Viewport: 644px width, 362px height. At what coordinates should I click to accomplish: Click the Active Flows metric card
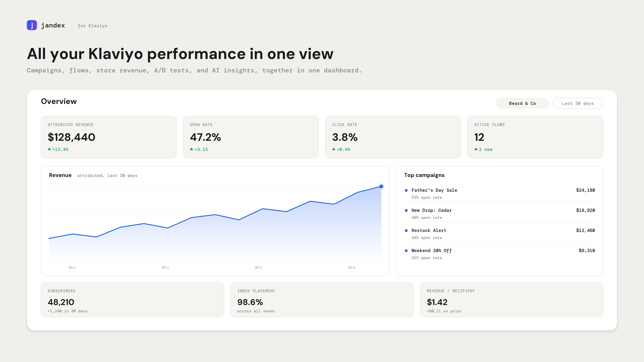(535, 137)
